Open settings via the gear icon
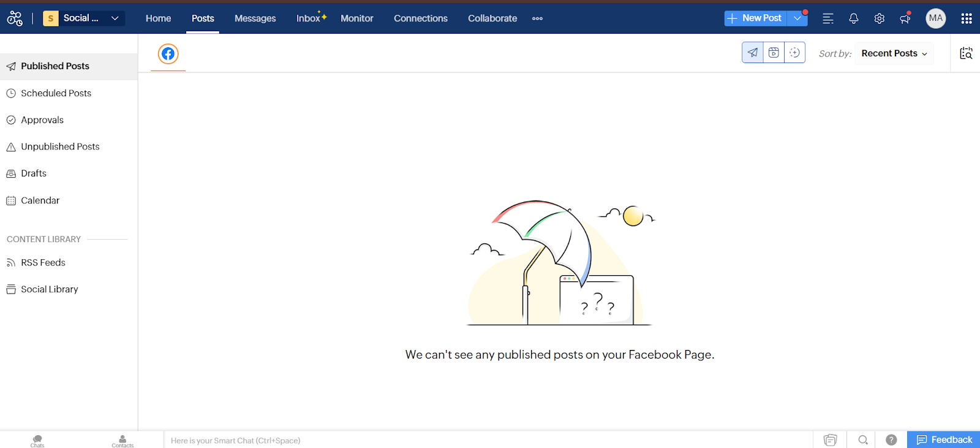The height and width of the screenshot is (448, 980). (x=879, y=18)
